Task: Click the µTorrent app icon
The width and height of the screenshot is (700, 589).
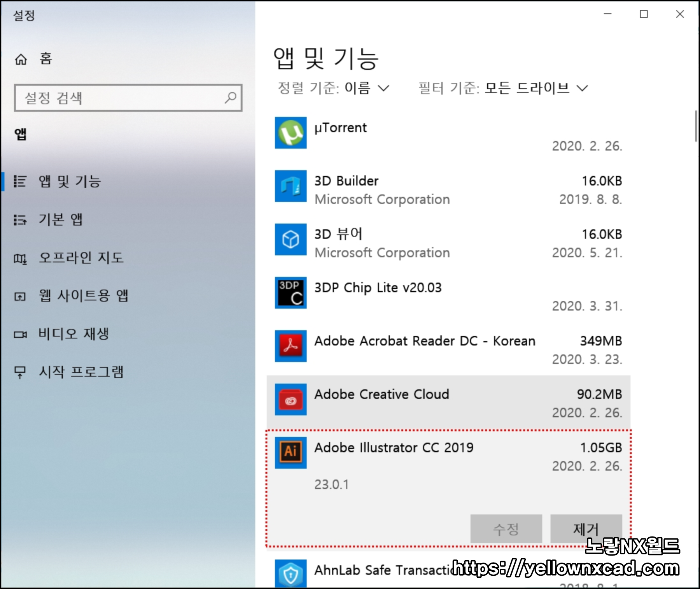Action: tap(290, 133)
